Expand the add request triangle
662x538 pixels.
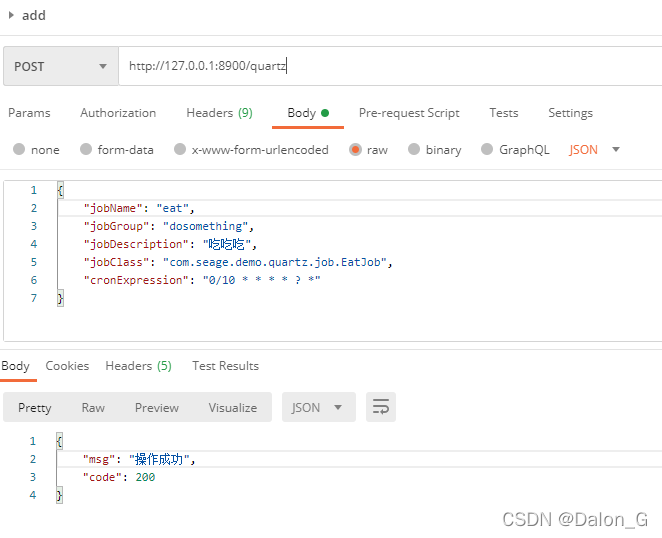11,15
